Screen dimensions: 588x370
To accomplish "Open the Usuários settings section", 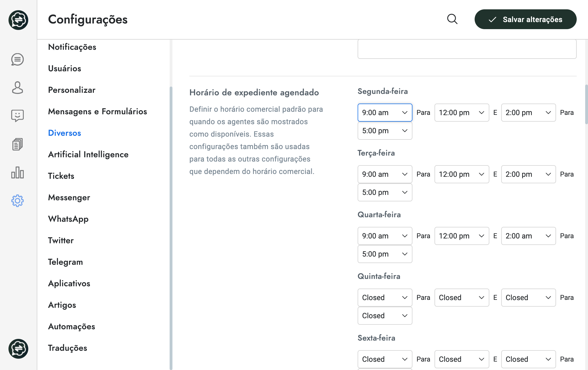I will click(x=64, y=68).
